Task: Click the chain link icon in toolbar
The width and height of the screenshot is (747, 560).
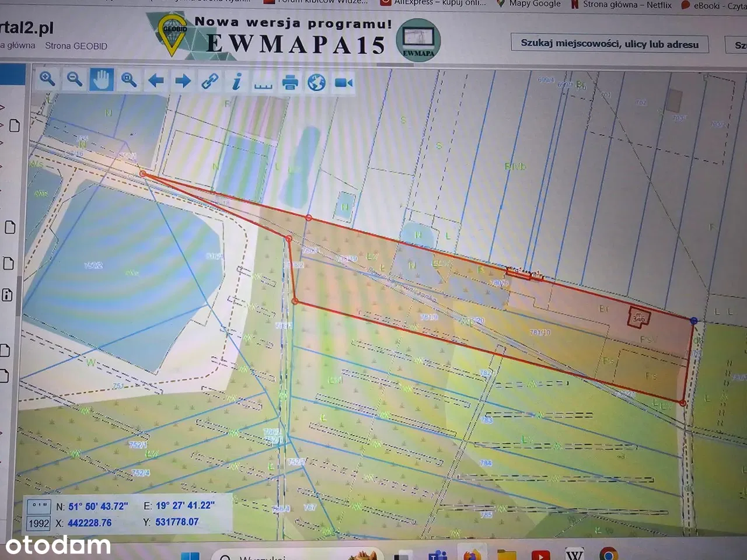Action: tap(210, 81)
